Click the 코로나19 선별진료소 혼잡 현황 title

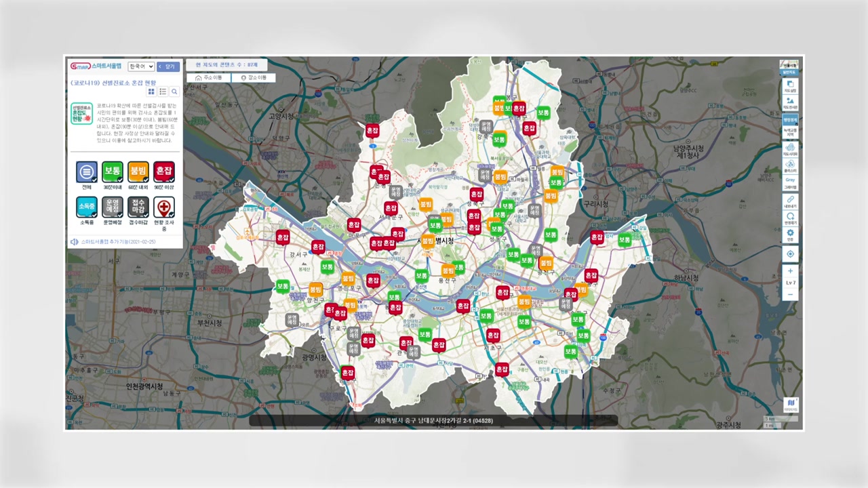click(113, 83)
